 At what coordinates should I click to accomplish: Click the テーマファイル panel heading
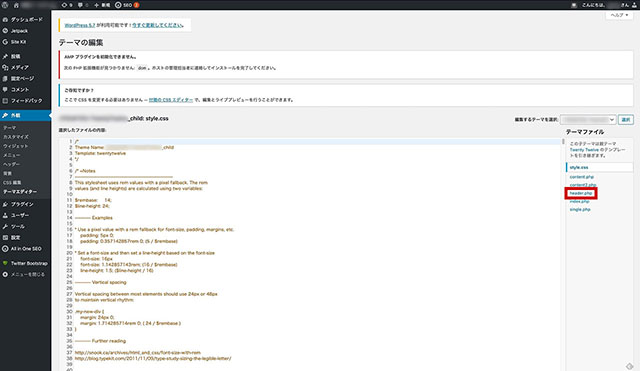pos(584,132)
